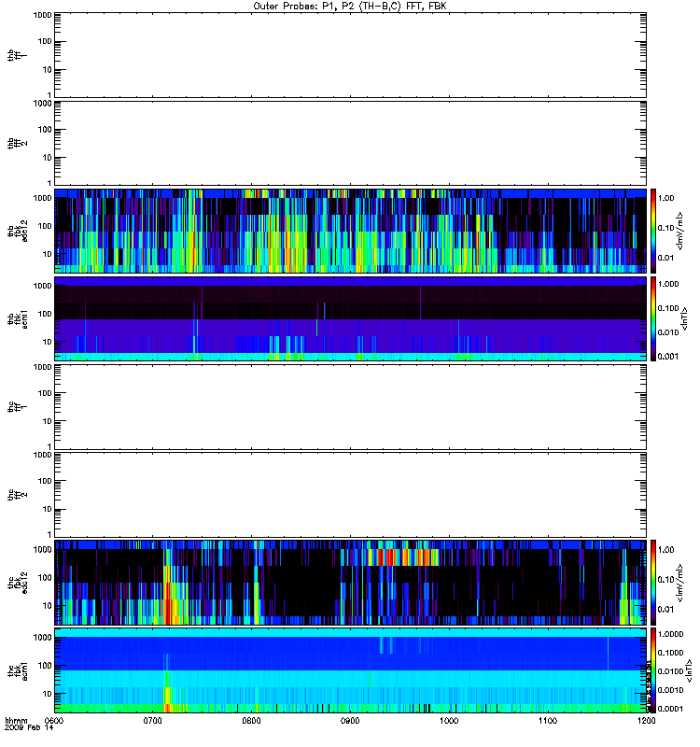Click the empty thc fff 1 plot panel

(351, 407)
